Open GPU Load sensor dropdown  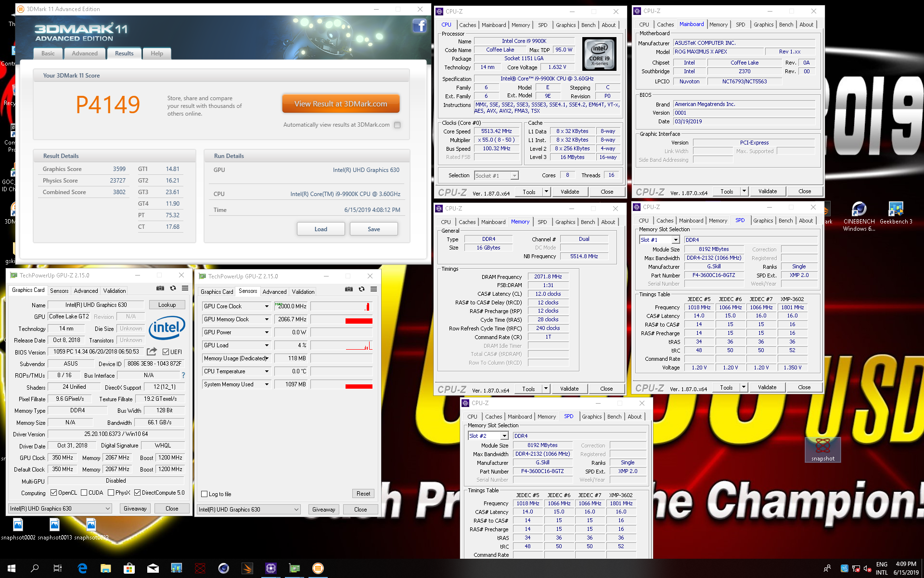(267, 345)
